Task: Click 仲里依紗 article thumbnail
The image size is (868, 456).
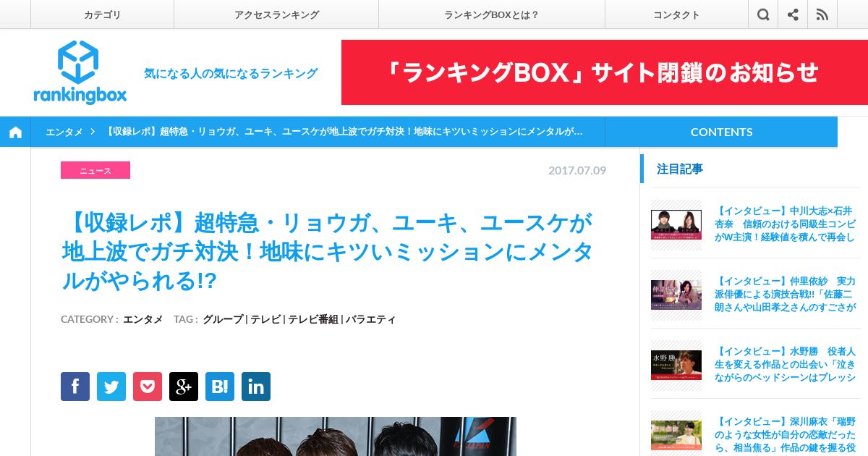Action: click(x=676, y=295)
